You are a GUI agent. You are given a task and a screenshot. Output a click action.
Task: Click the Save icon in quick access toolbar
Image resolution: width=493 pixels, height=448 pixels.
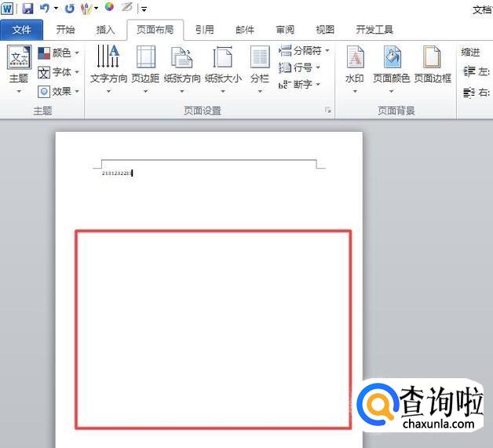point(27,8)
